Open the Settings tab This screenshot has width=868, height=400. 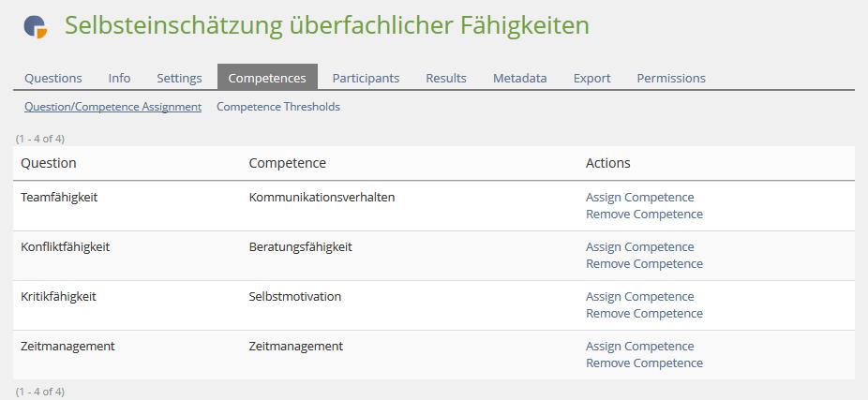click(179, 78)
